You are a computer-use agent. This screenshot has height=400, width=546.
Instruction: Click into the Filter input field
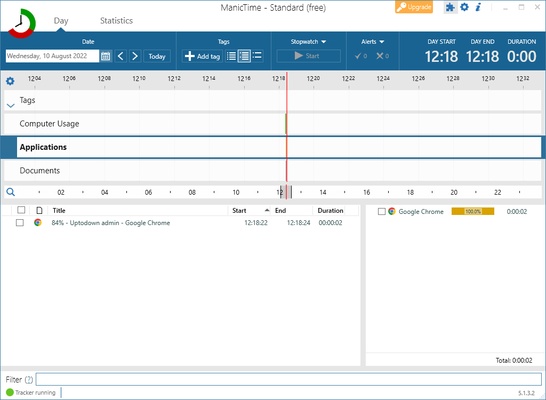[x=288, y=379]
